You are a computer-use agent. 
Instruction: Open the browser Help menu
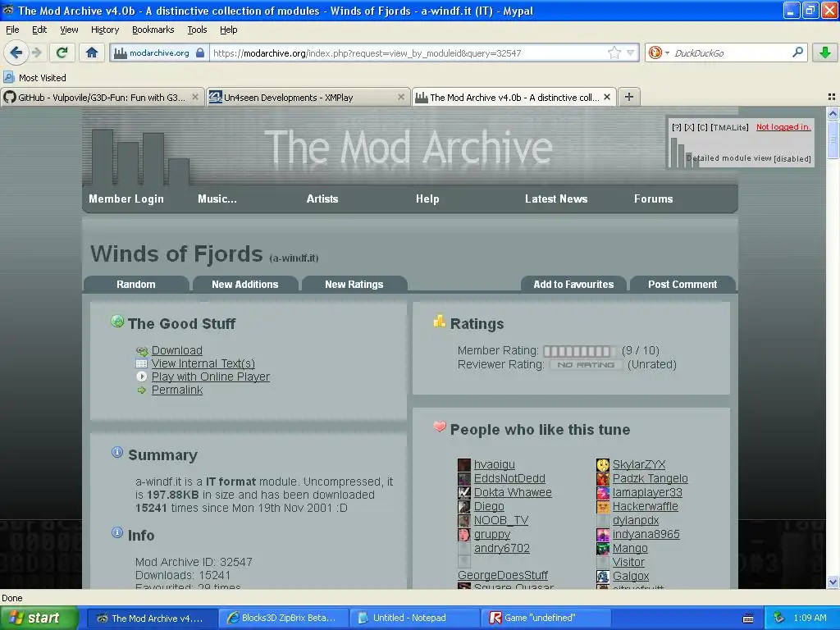pos(229,30)
